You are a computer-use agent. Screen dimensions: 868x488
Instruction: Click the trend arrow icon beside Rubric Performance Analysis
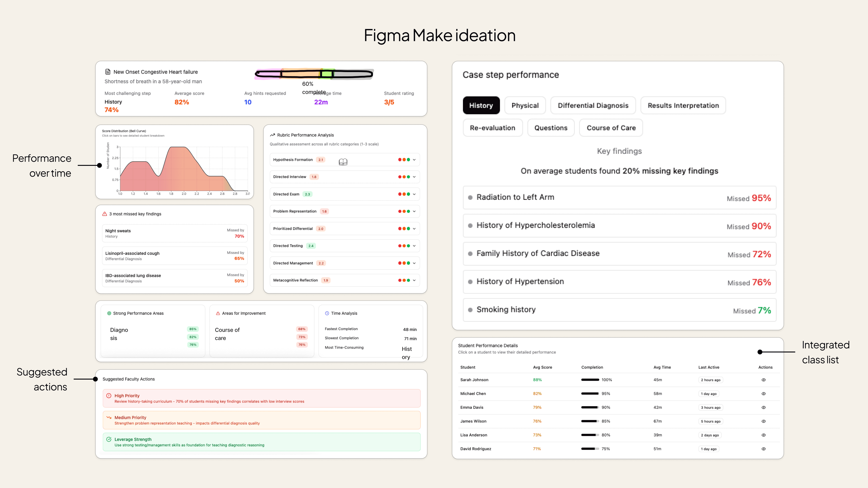(272, 135)
